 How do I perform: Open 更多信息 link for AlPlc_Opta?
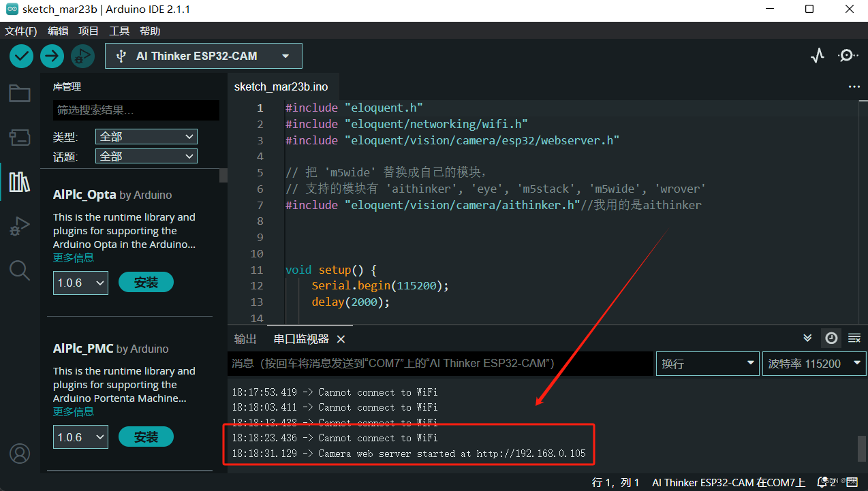pos(74,258)
